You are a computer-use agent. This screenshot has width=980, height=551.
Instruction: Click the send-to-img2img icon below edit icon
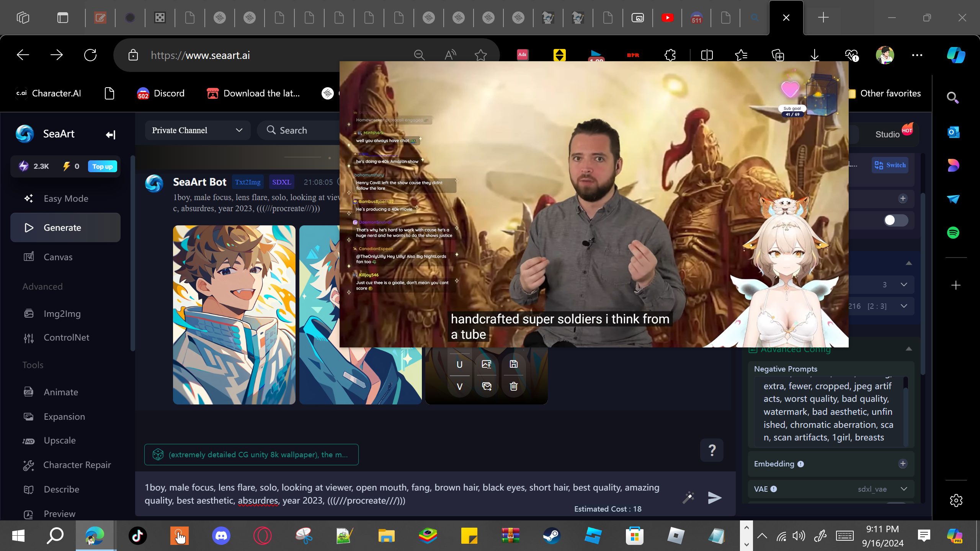[487, 386]
